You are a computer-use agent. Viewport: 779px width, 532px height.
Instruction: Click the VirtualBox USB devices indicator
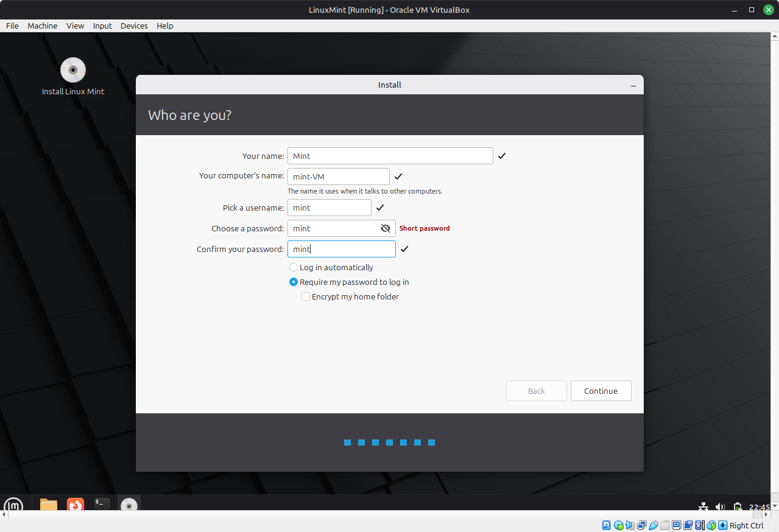click(x=654, y=525)
